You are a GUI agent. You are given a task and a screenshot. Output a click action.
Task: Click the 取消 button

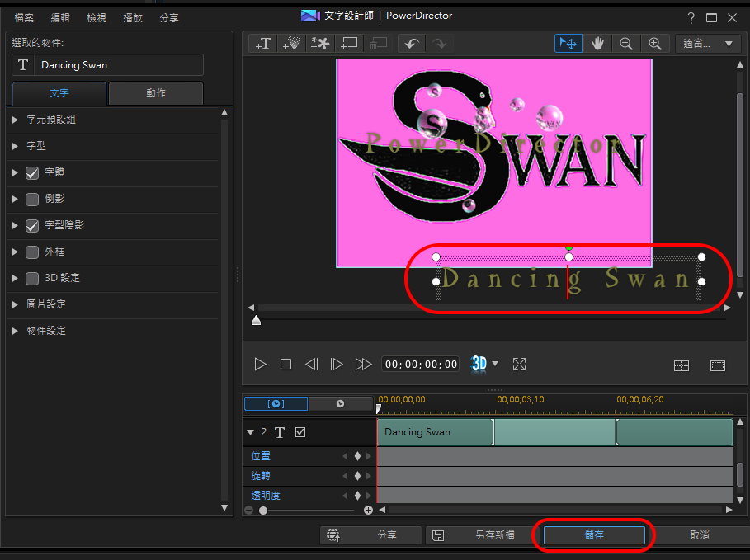(699, 534)
